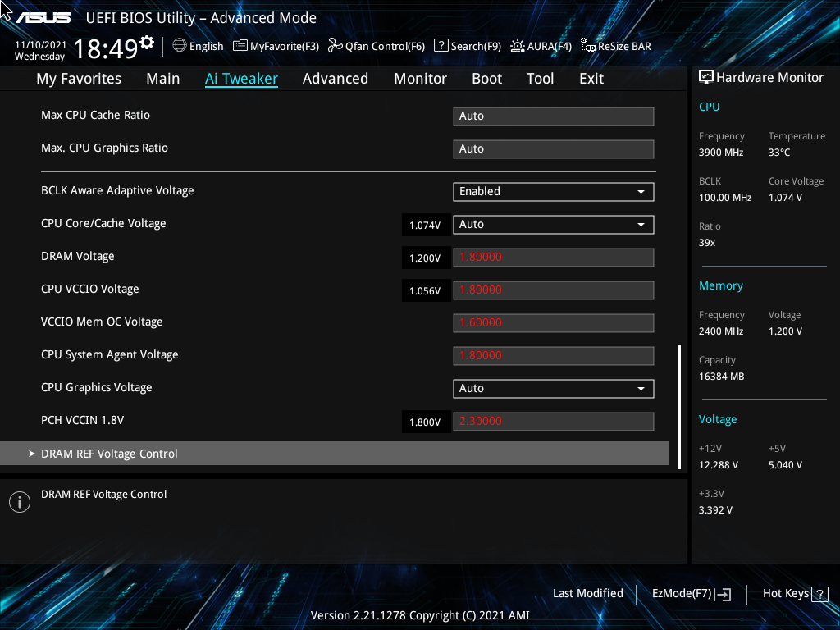840x630 pixels.
Task: Click the EzMode exit arrow icon
Action: (x=723, y=594)
